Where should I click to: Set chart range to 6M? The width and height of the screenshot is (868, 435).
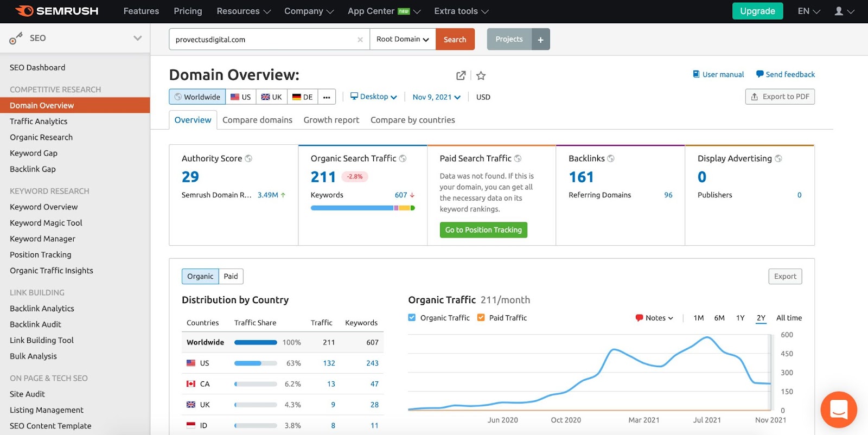coord(719,318)
